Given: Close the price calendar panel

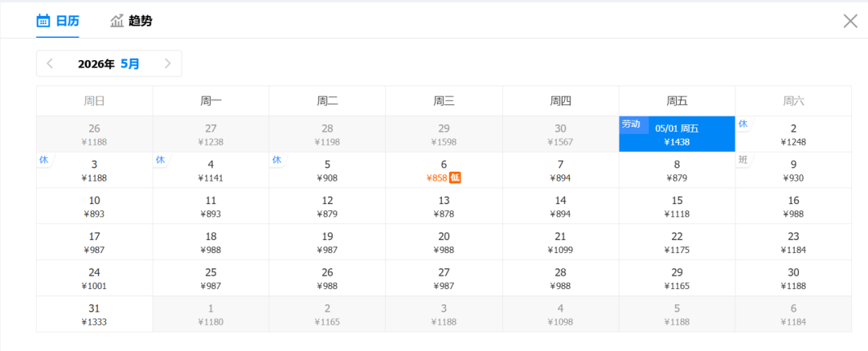Looking at the screenshot, I should pyautogui.click(x=850, y=21).
